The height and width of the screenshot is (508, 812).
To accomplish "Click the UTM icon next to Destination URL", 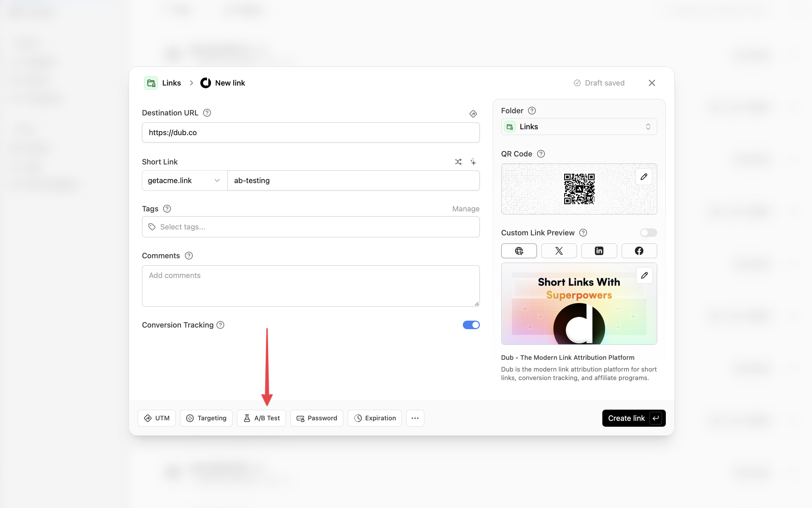I will [473, 114].
